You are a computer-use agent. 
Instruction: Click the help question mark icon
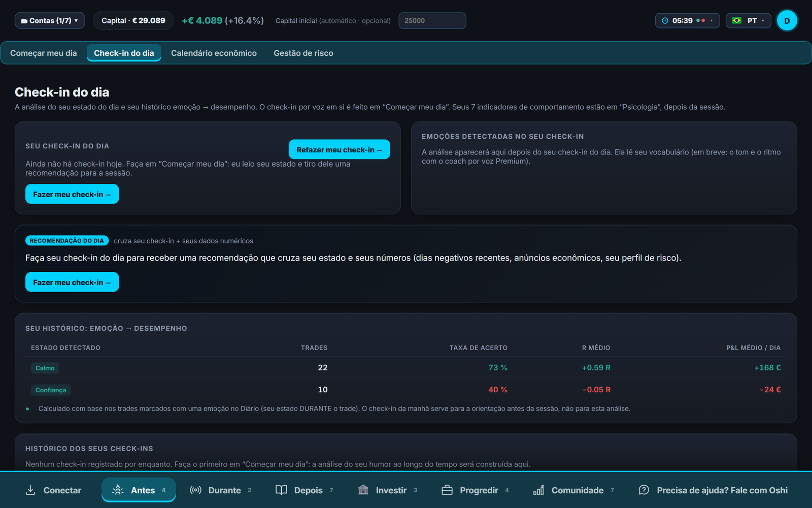[644, 490]
